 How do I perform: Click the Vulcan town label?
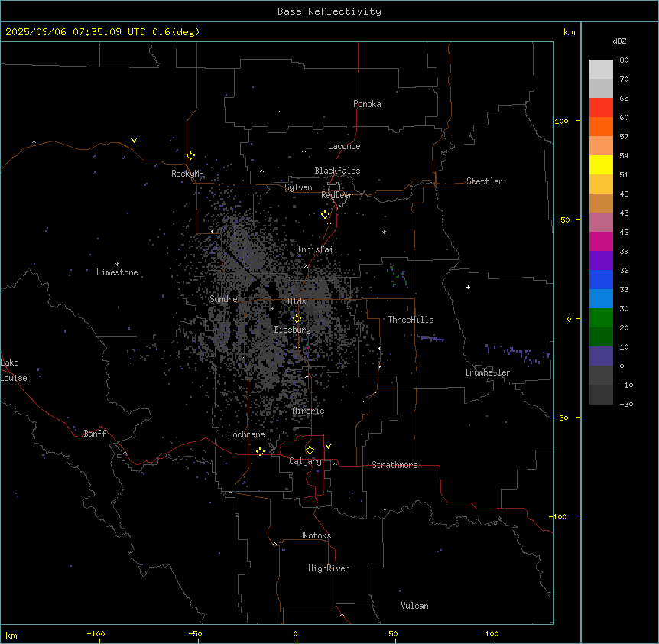415,606
